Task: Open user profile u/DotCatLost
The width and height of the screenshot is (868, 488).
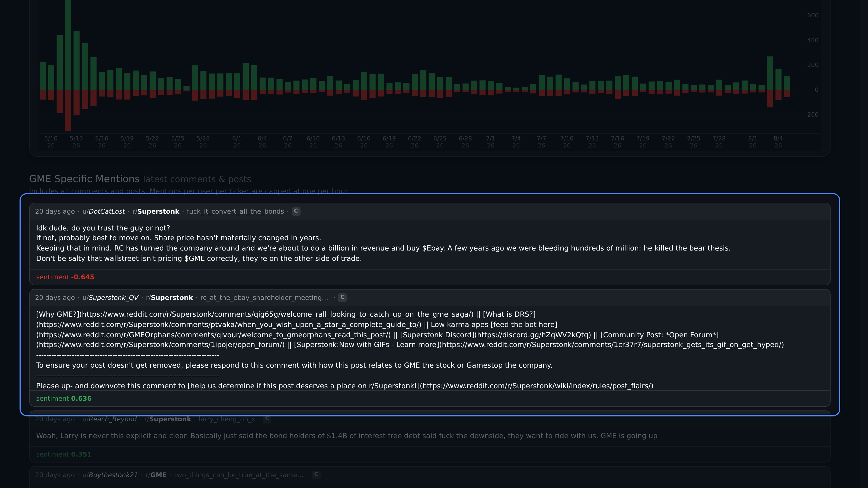Action: (103, 211)
